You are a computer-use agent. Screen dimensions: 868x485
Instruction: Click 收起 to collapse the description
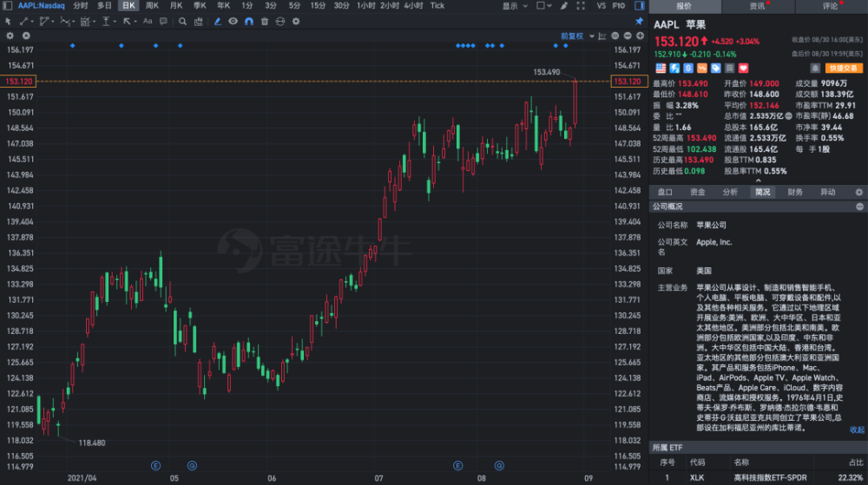[857, 429]
